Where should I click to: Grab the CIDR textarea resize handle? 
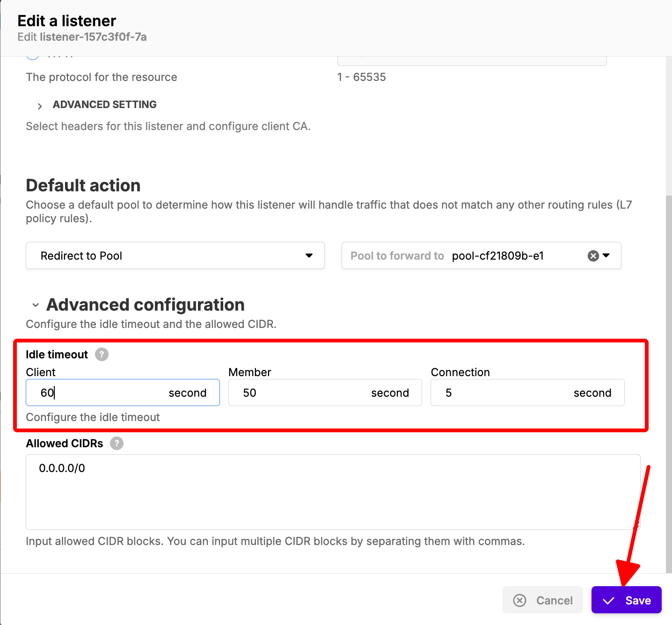636,525
